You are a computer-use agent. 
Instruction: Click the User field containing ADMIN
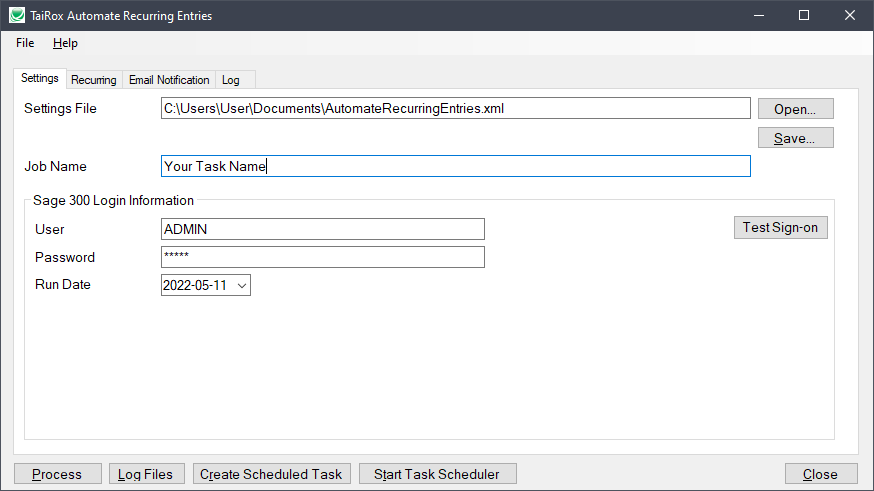(322, 229)
